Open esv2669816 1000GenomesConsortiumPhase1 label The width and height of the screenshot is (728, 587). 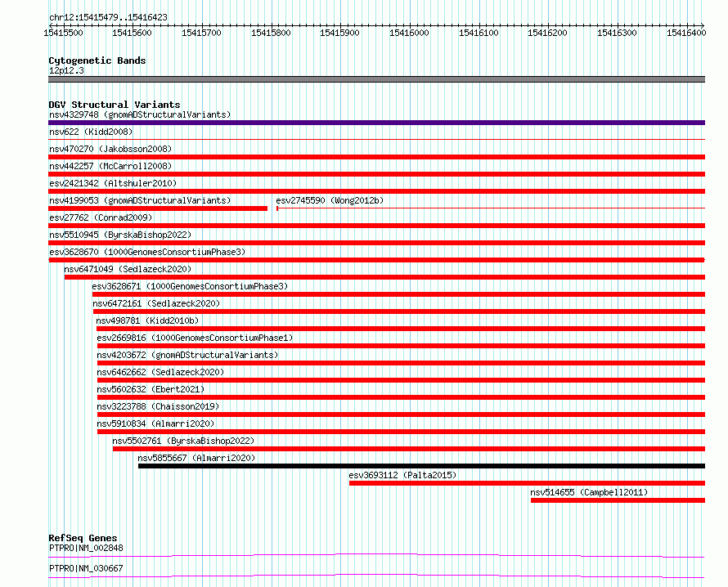click(195, 338)
